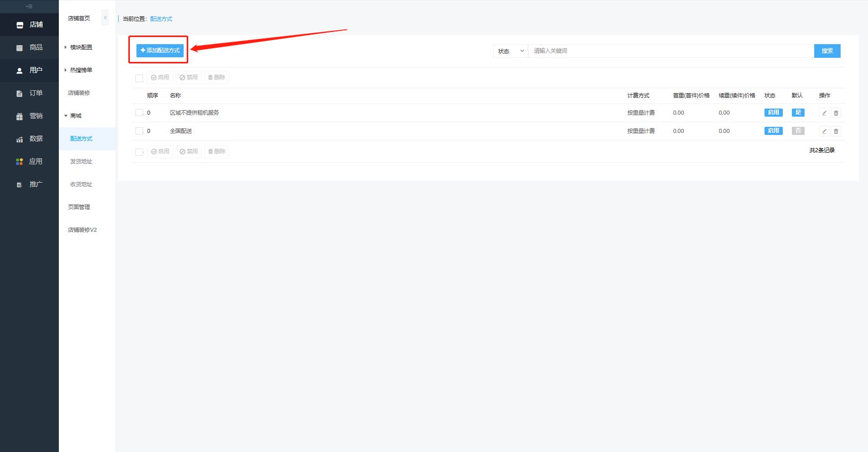Collapse the submenu panel with the « icon
Viewport: 868px width, 452px height.
click(105, 18)
